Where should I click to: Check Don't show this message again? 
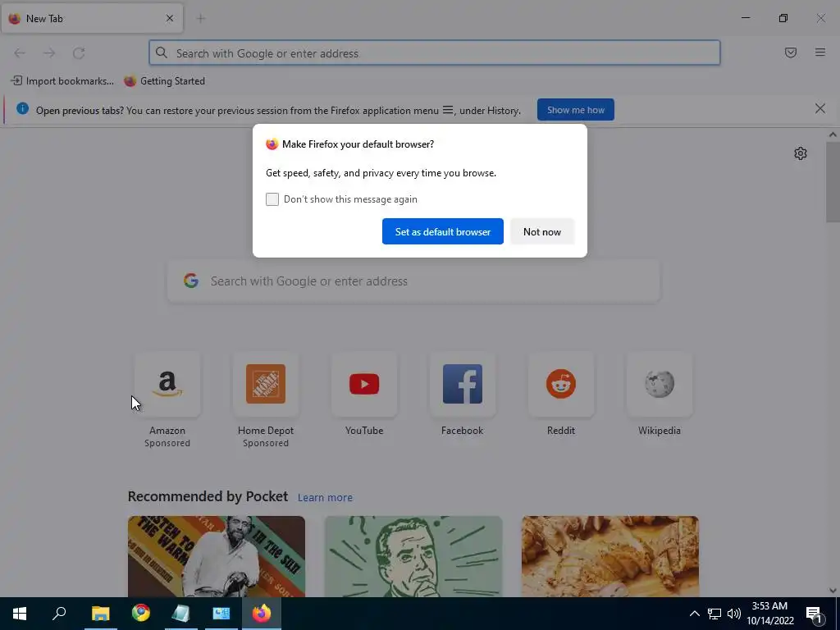[x=272, y=199]
